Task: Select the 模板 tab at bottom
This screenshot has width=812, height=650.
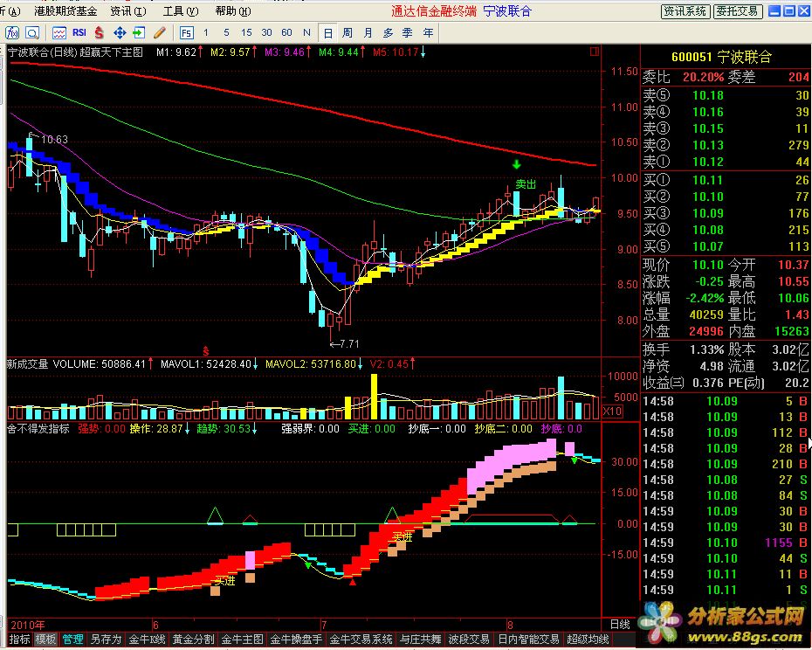Action: (x=45, y=640)
